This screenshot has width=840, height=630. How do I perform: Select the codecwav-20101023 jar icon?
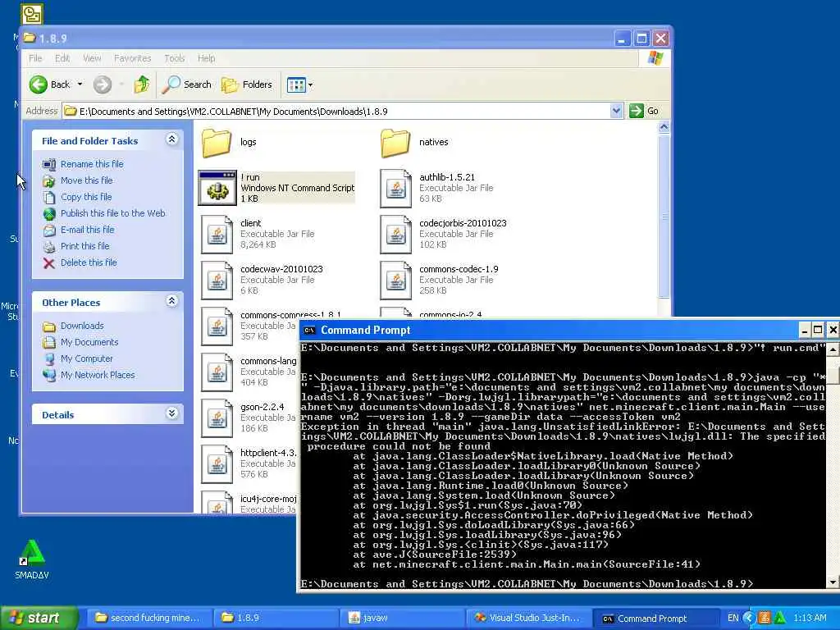point(217,281)
